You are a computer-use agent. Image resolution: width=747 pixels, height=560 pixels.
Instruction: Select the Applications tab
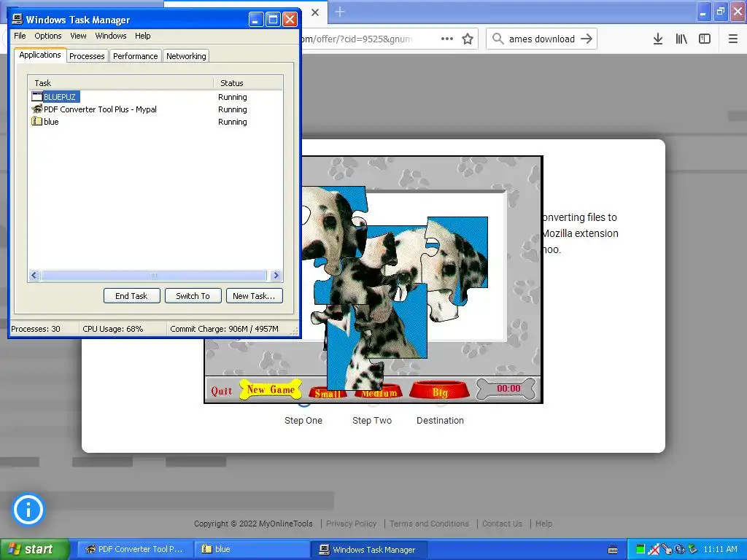point(40,55)
